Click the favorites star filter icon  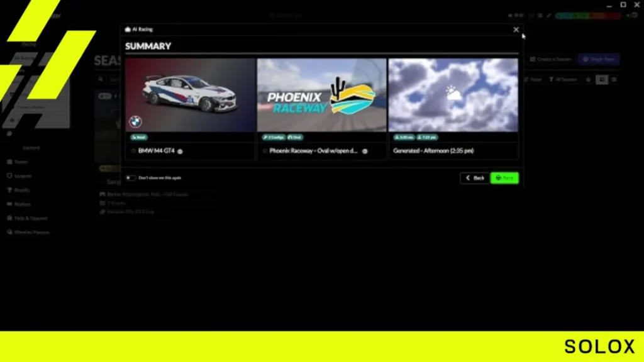(588, 79)
